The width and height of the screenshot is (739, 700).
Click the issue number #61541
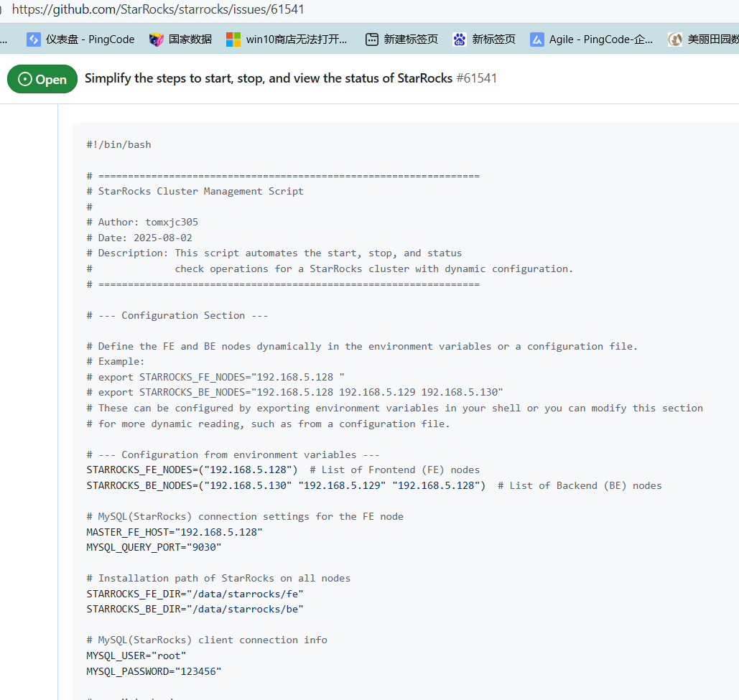[476, 78]
